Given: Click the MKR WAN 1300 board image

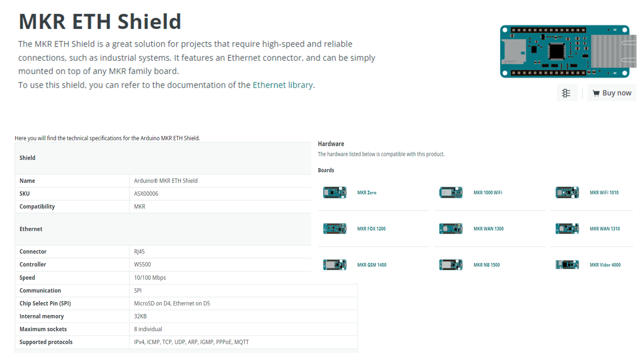Looking at the screenshot, I should (x=451, y=229).
